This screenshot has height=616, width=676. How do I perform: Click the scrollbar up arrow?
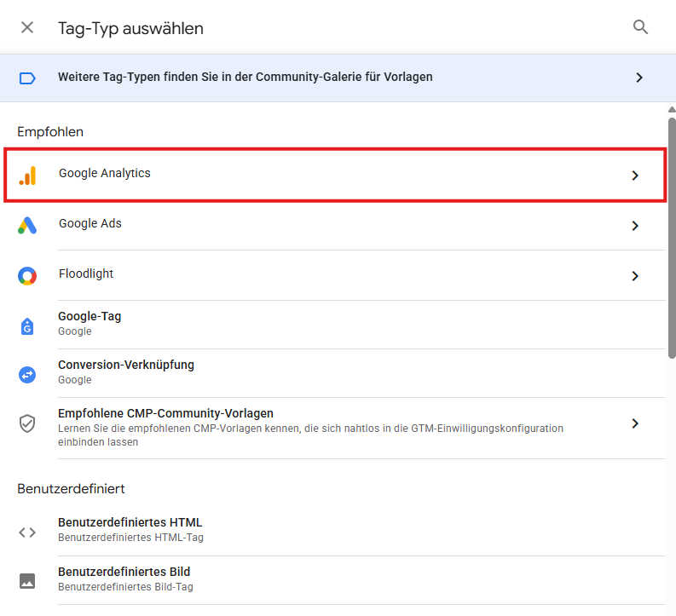click(672, 109)
